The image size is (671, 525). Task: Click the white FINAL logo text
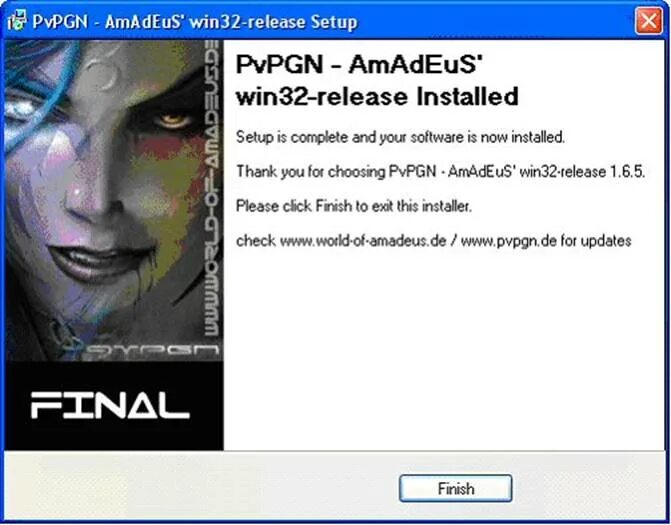pyautogui.click(x=110, y=406)
